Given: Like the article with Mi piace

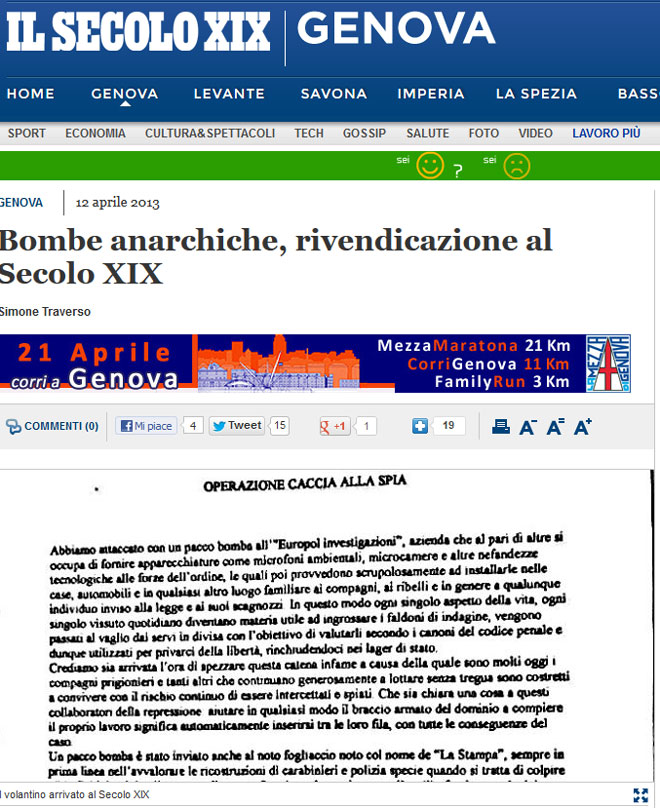Looking at the screenshot, I should point(146,426).
